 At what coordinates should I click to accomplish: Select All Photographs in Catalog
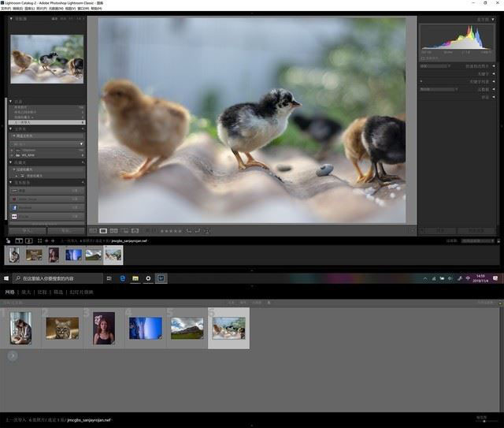tap(47, 107)
